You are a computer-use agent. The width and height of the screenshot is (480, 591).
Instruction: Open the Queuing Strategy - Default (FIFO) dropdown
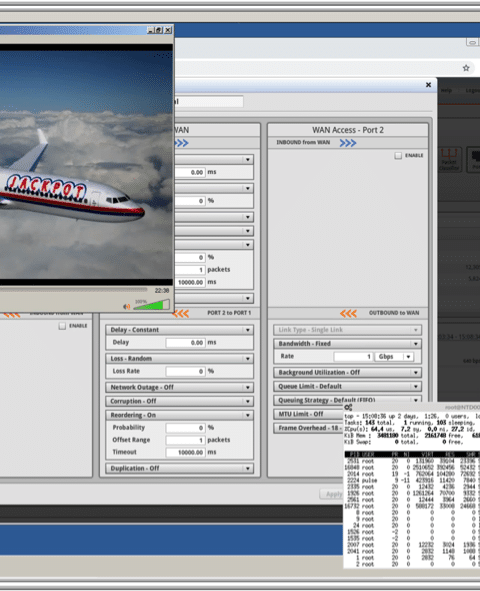tap(347, 400)
